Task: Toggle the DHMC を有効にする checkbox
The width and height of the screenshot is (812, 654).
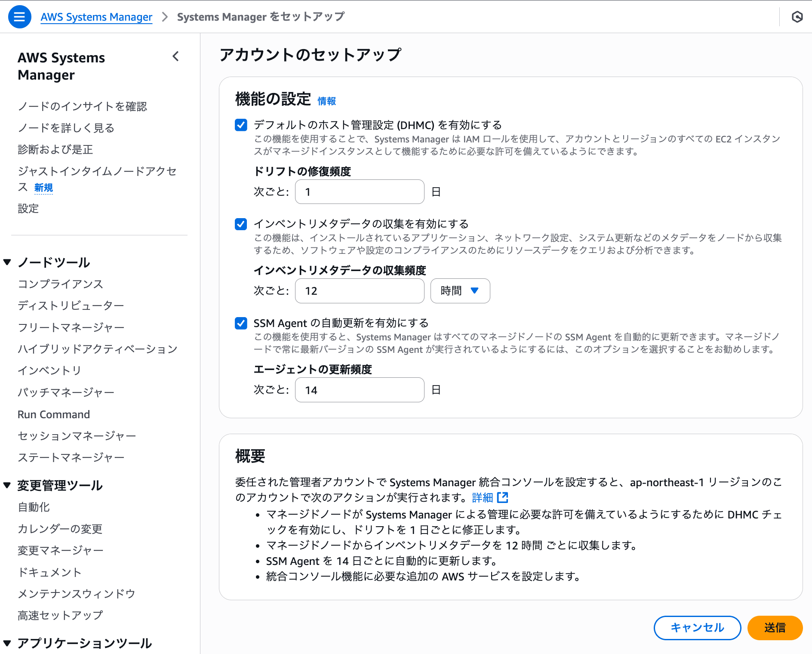Action: point(241,125)
